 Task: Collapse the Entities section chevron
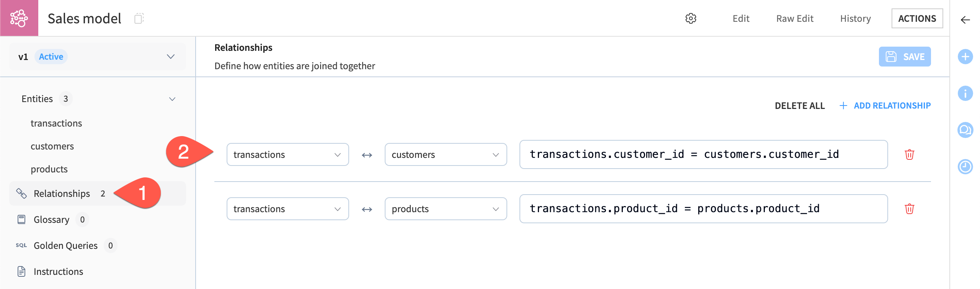172,99
